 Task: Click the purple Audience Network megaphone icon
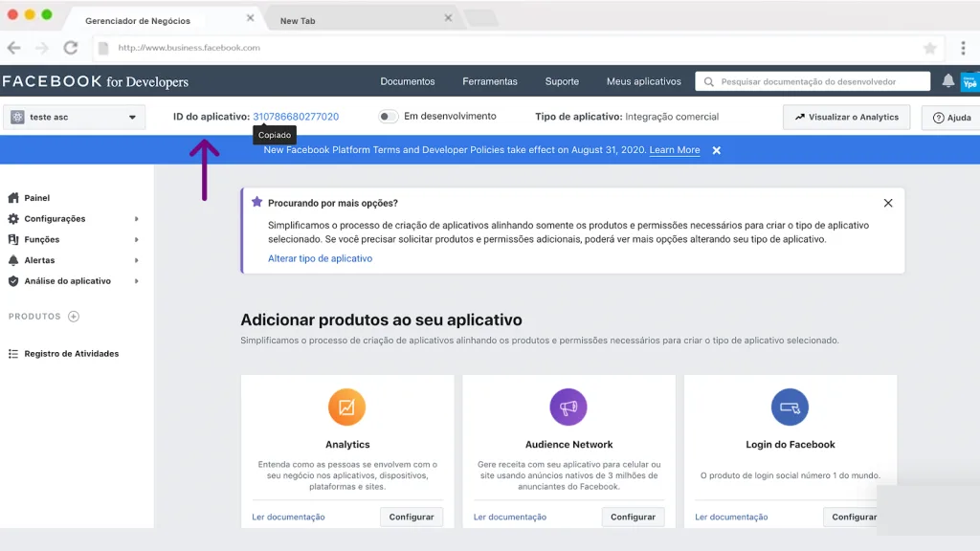coord(568,408)
